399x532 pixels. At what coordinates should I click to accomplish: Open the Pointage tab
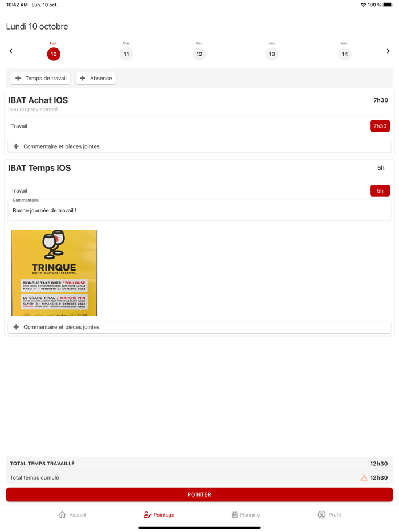(x=158, y=515)
